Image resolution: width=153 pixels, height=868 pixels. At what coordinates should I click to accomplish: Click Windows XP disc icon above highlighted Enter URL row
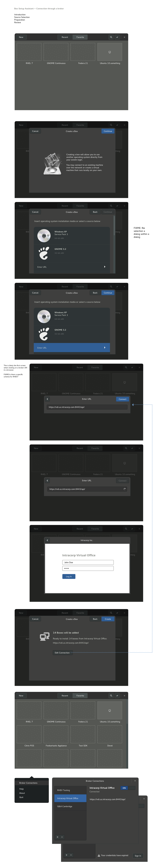coord(44,316)
